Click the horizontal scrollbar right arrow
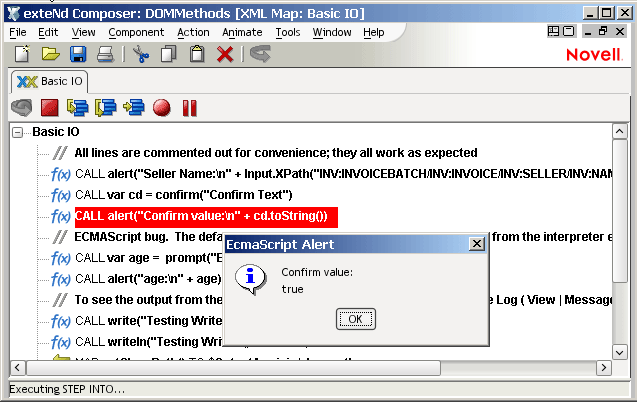This screenshot has width=637, height=402. 604,368
